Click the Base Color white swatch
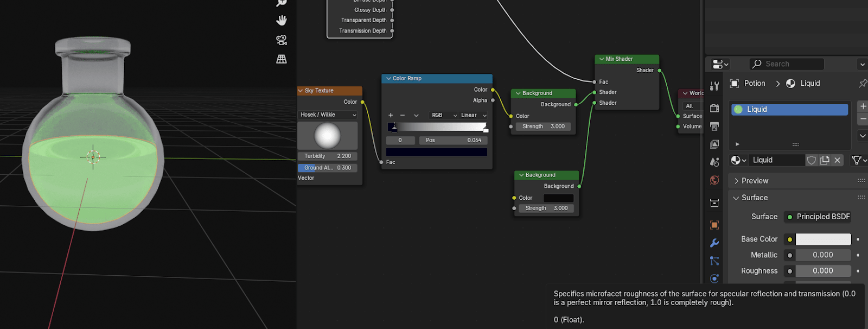 coord(823,239)
